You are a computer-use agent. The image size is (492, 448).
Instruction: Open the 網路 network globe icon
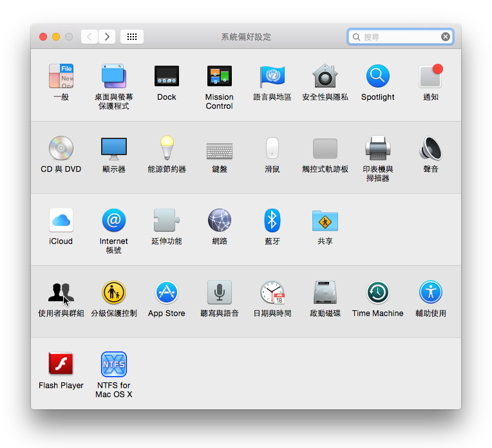[219, 221]
